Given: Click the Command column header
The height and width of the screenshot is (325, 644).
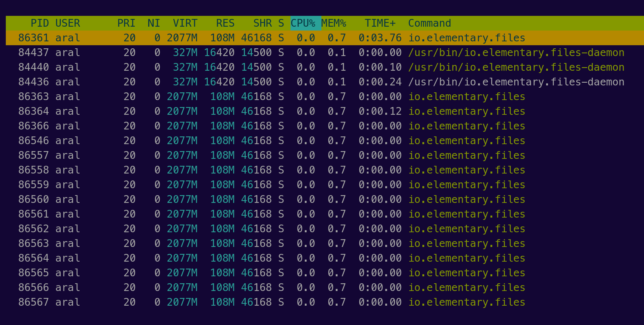Looking at the screenshot, I should 430,23.
